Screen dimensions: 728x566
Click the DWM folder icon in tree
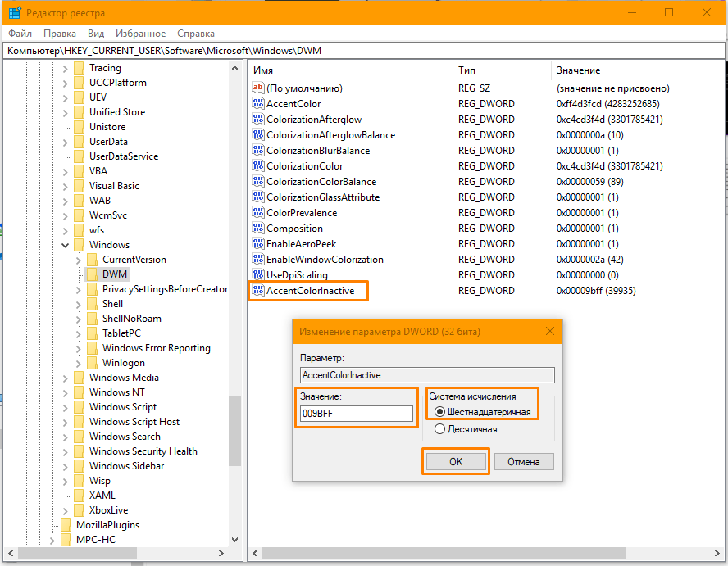92,274
